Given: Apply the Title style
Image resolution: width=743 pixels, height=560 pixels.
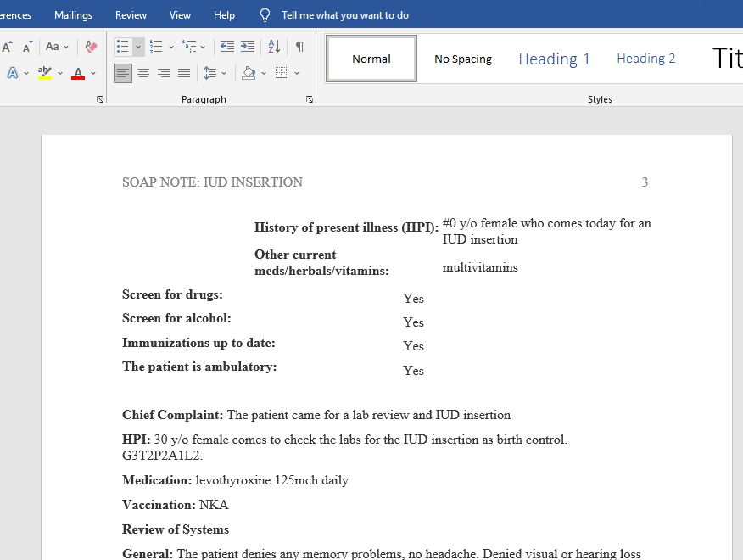Looking at the screenshot, I should [x=727, y=59].
